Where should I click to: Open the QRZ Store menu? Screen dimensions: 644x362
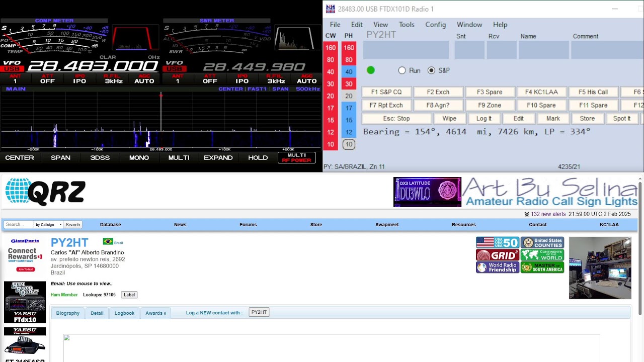pyautogui.click(x=316, y=225)
